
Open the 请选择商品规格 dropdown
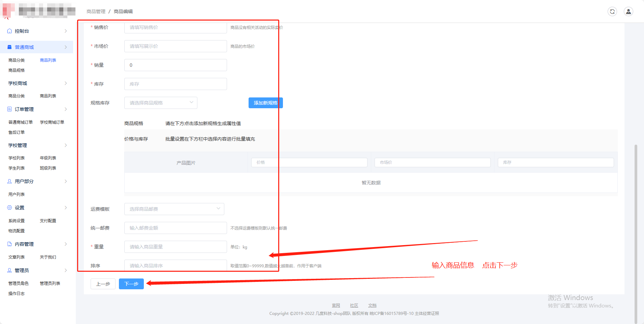pos(161,103)
